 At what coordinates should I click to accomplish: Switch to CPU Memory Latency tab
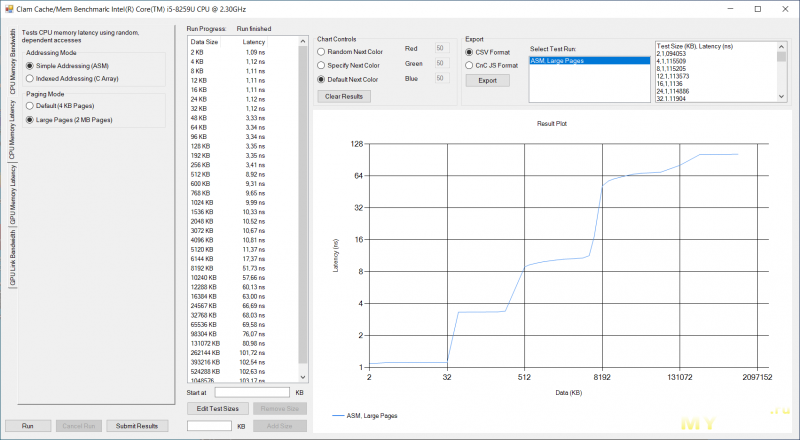13,130
